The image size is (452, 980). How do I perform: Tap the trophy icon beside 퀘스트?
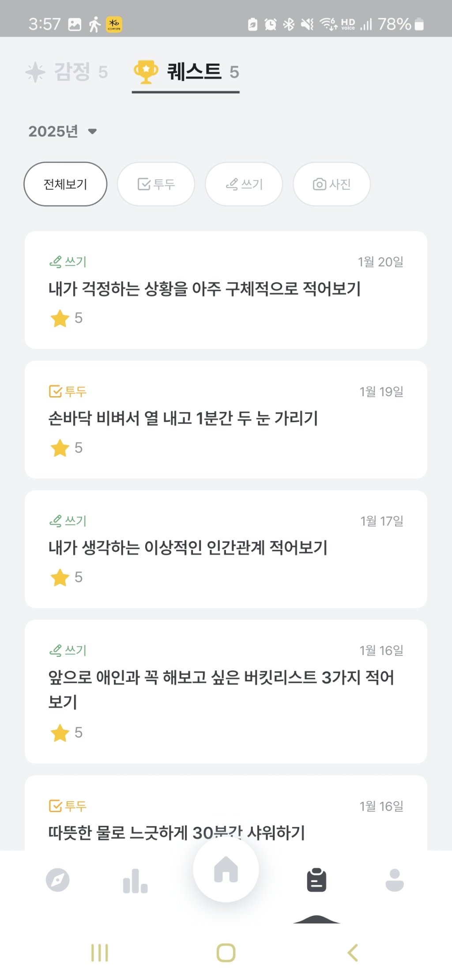(x=146, y=72)
